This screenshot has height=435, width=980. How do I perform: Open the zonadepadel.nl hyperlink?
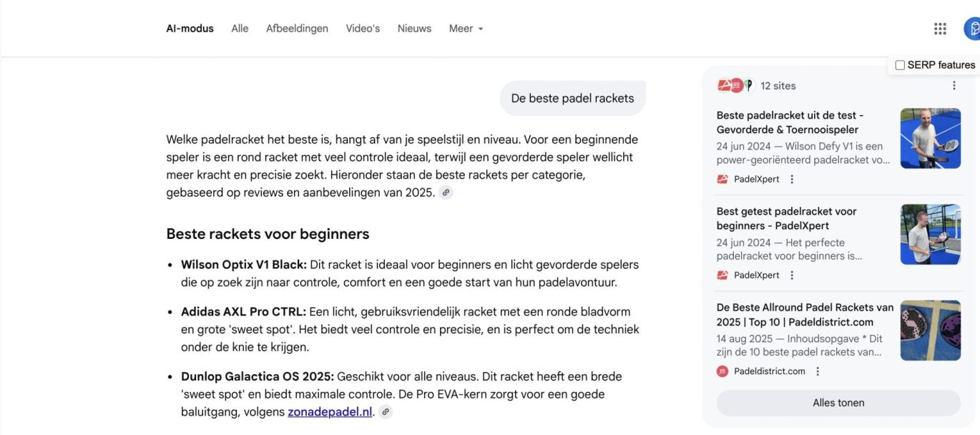pyautogui.click(x=330, y=412)
